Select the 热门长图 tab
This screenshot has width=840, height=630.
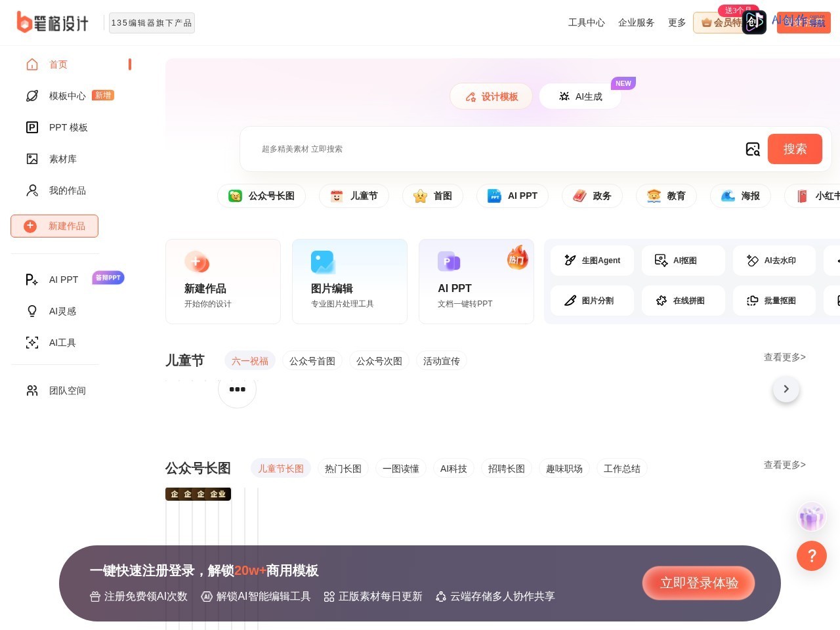(x=343, y=469)
